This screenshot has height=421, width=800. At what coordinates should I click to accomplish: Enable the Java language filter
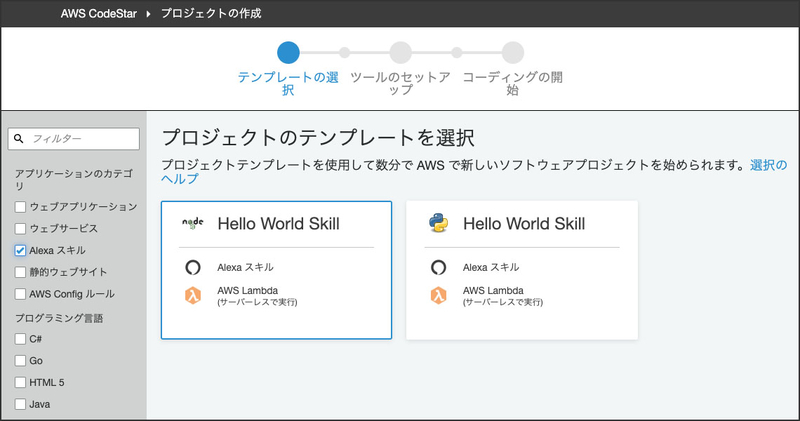[20, 404]
